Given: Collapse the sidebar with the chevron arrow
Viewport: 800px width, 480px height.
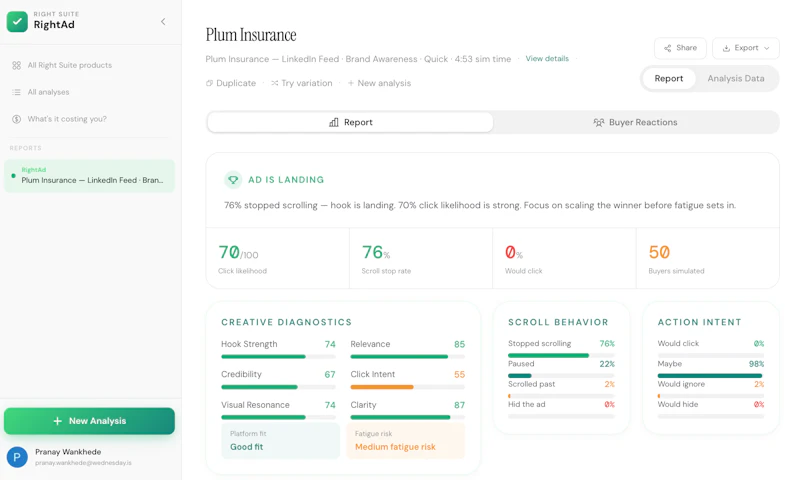Looking at the screenshot, I should tap(163, 21).
